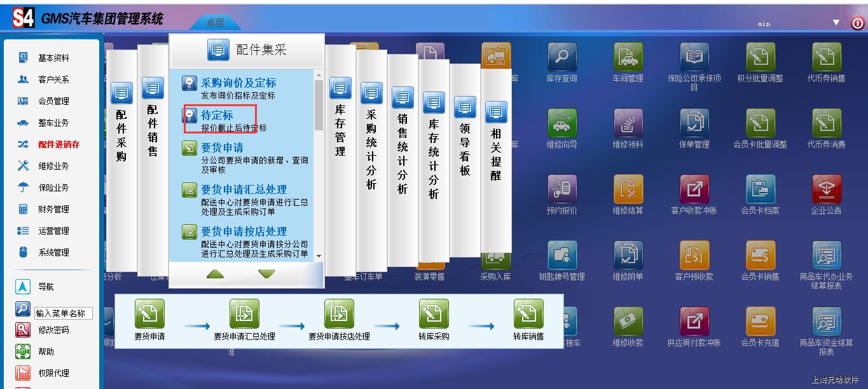The width and height of the screenshot is (868, 389).
Task: Open the 车间管理 icon
Action: pos(628,58)
